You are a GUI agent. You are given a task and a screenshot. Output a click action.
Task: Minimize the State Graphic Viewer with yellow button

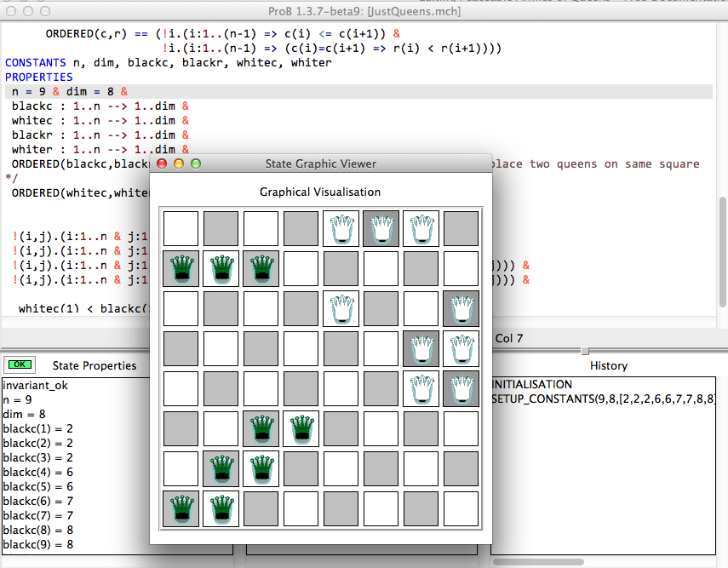179,164
